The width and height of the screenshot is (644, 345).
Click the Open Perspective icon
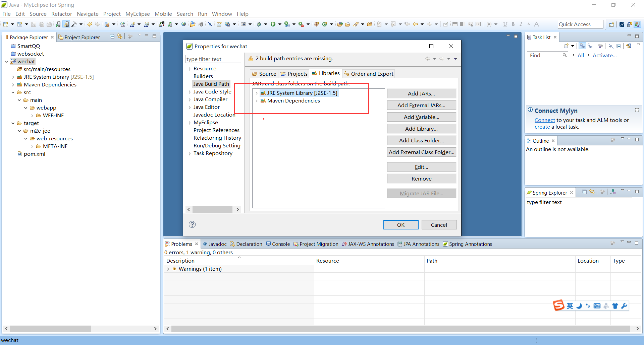click(x=611, y=24)
